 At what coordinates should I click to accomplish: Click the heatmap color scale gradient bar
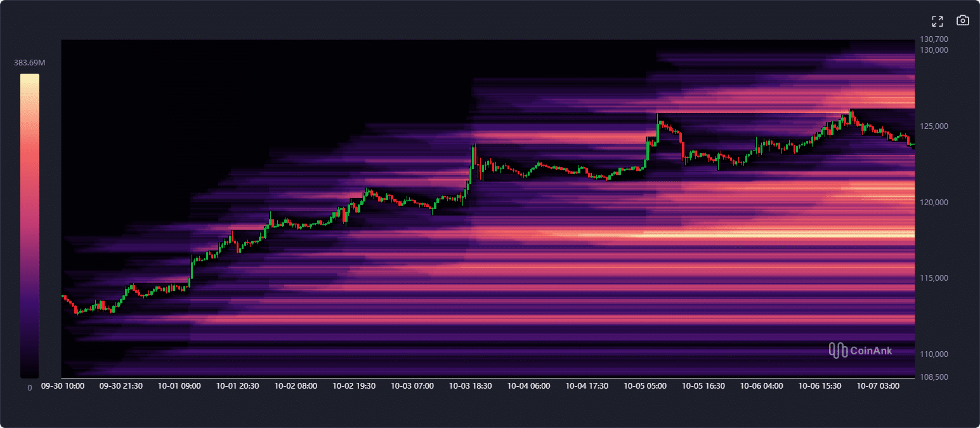point(29,225)
